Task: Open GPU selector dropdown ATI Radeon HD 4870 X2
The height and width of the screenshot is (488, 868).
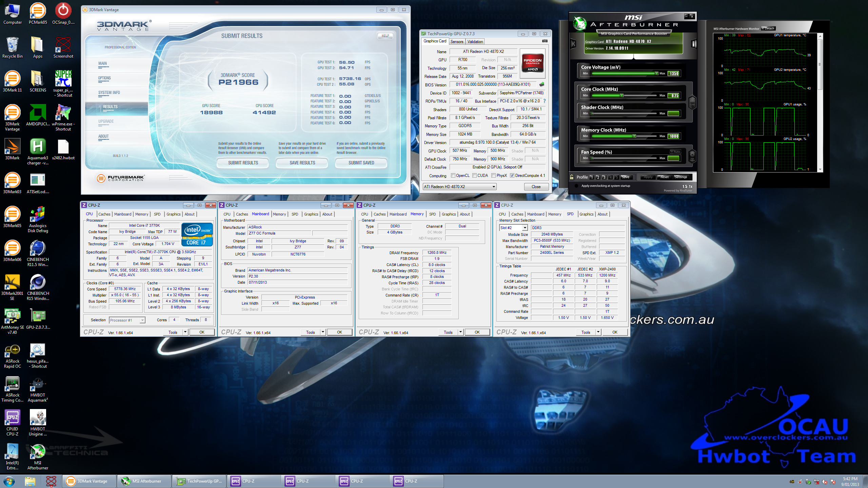Action: point(459,187)
